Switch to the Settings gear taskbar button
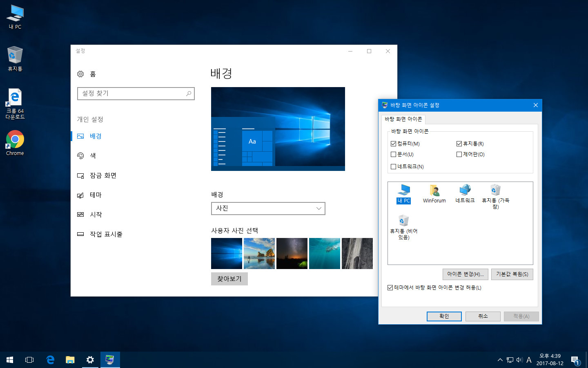Image resolution: width=588 pixels, height=368 pixels. [x=90, y=360]
